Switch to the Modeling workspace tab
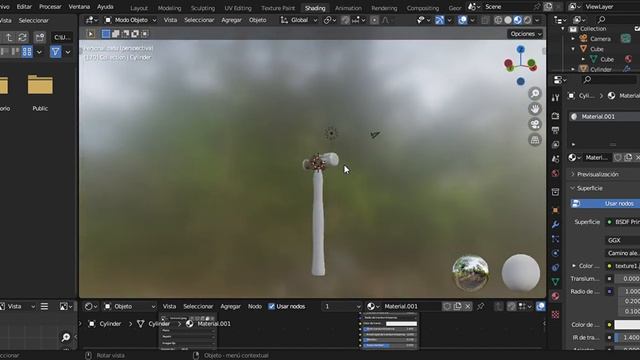Screen dimensions: 640x360 [169, 8]
